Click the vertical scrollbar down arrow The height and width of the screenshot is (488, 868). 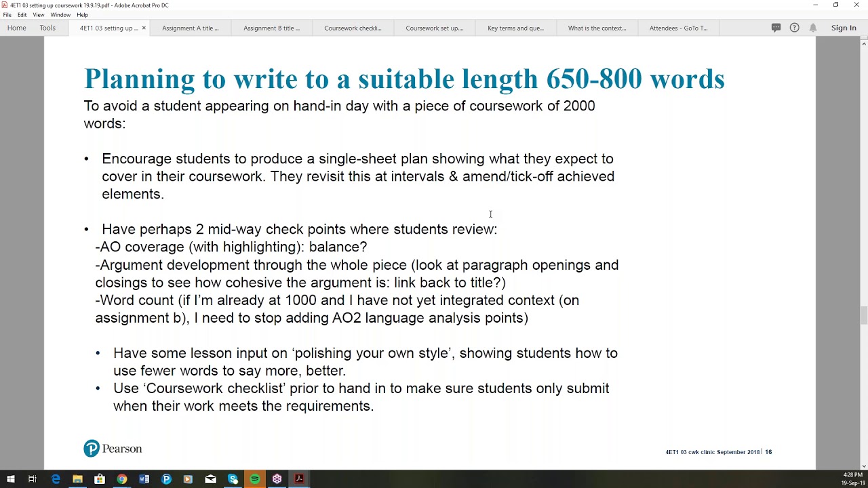[x=864, y=466]
